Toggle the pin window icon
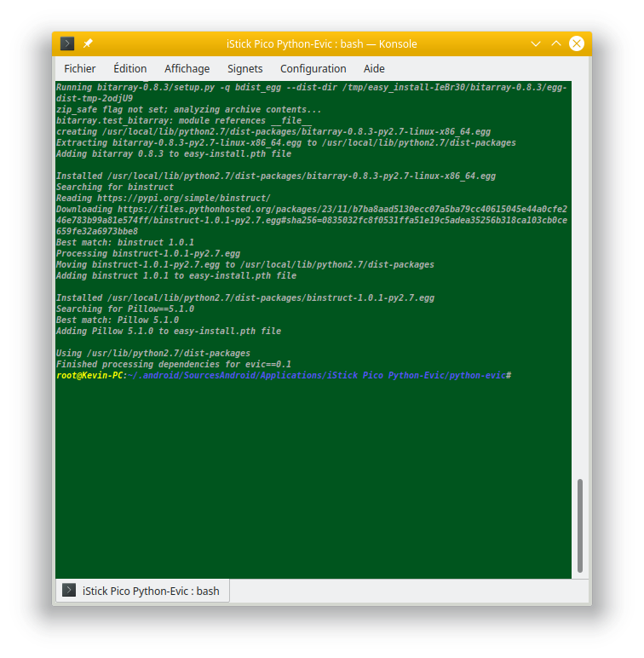The width and height of the screenshot is (644, 658). click(x=88, y=43)
